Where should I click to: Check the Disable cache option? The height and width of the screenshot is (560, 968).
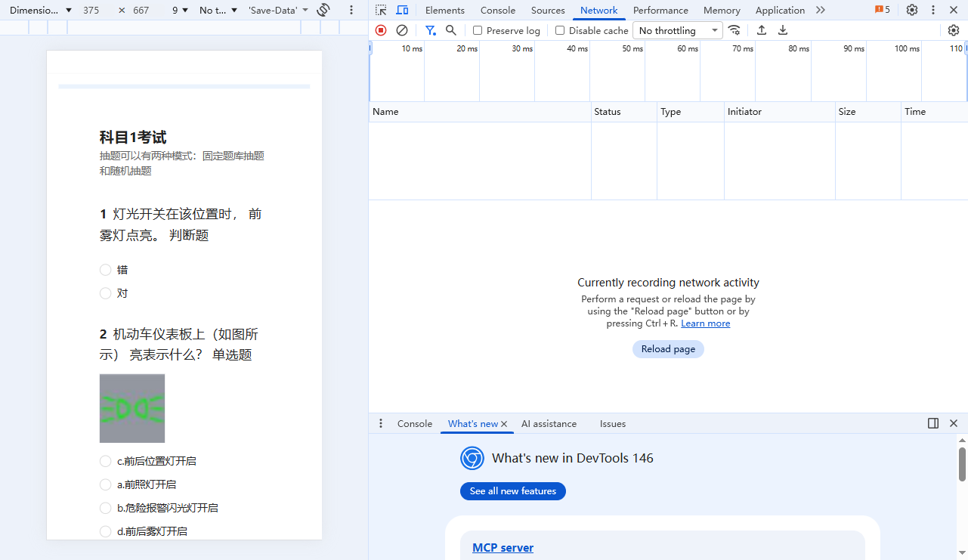point(560,31)
